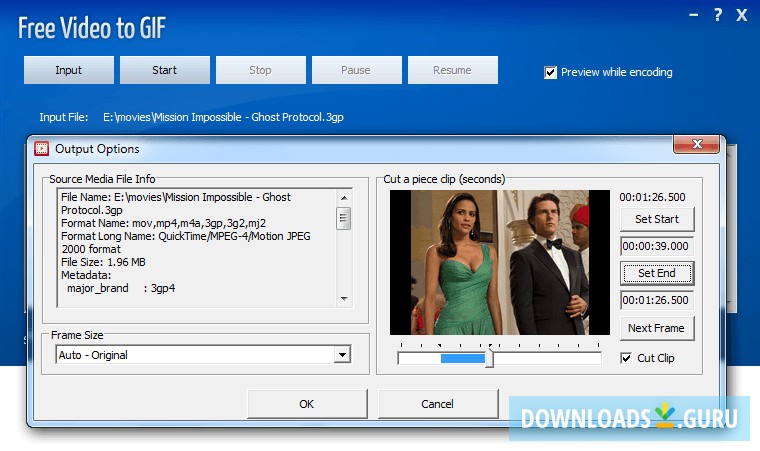Viewport: 760px width, 451px height.
Task: Click the Cancel button
Action: tap(438, 404)
